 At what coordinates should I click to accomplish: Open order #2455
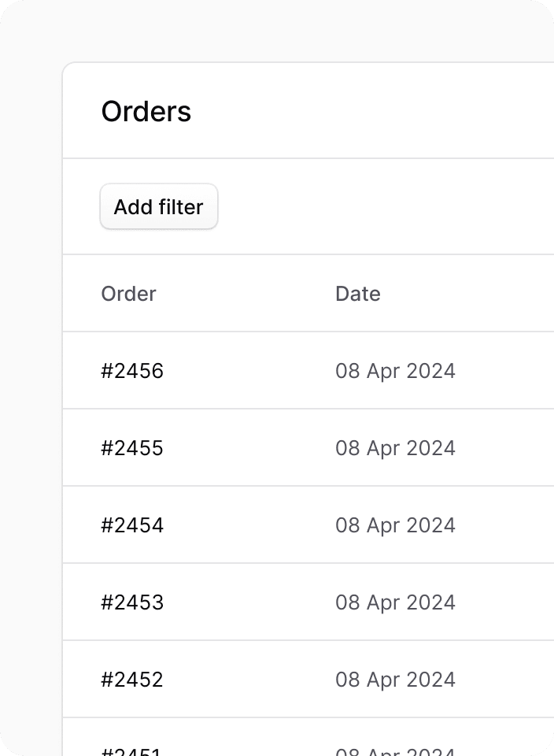[132, 447]
